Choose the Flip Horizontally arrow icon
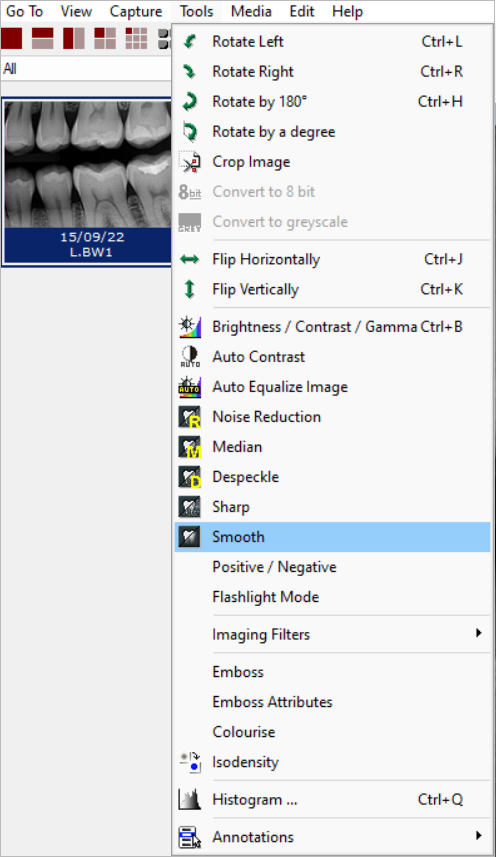Screen dimensions: 496x857 pos(190,260)
